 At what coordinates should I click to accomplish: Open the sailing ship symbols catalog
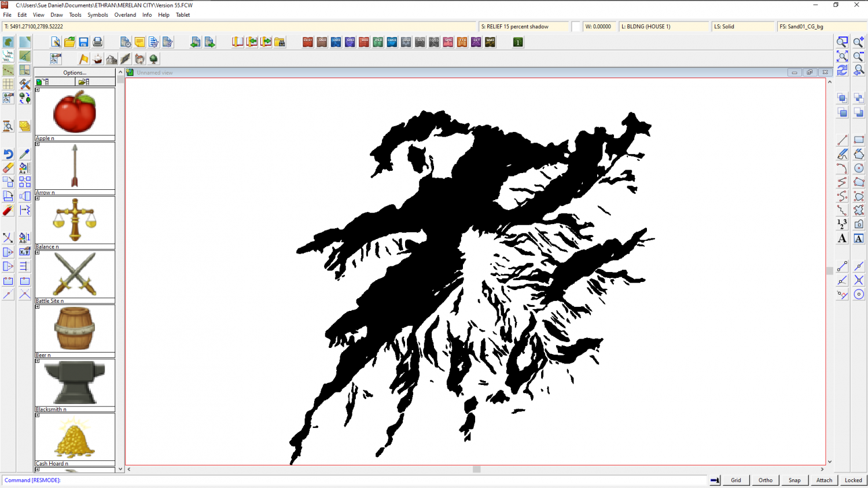pos(97,59)
